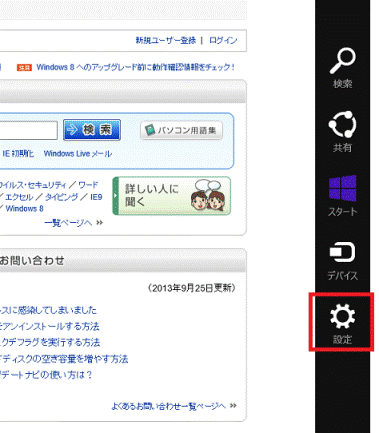Screen dimensions: 379x433
Task: Open the 設定 gear charm
Action: [x=342, y=323]
